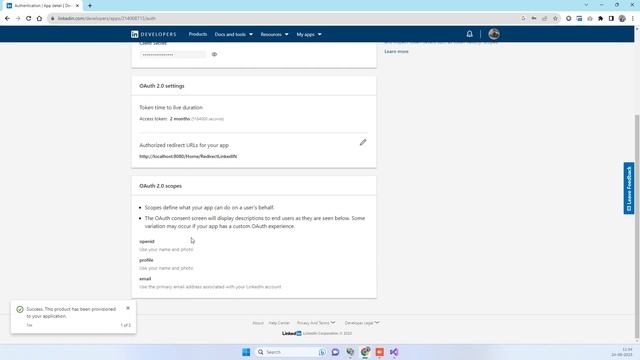The image size is (640, 360).
Task: Go to LinkedIn Developers home logo
Action: (153, 34)
